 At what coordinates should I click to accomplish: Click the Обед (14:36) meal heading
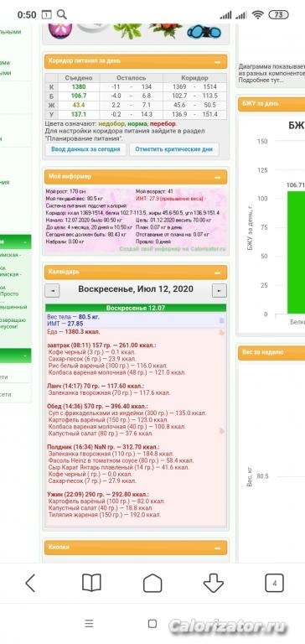click(x=98, y=406)
